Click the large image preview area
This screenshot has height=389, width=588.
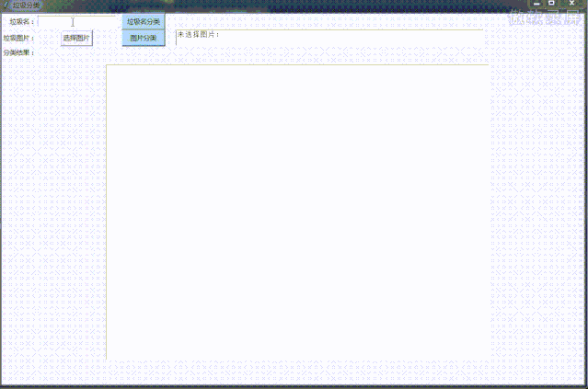(297, 212)
